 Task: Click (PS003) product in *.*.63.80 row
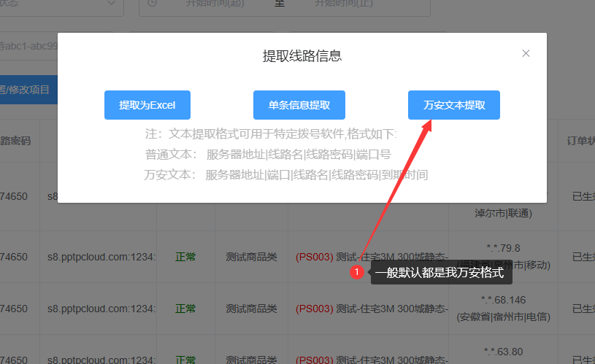(x=315, y=360)
